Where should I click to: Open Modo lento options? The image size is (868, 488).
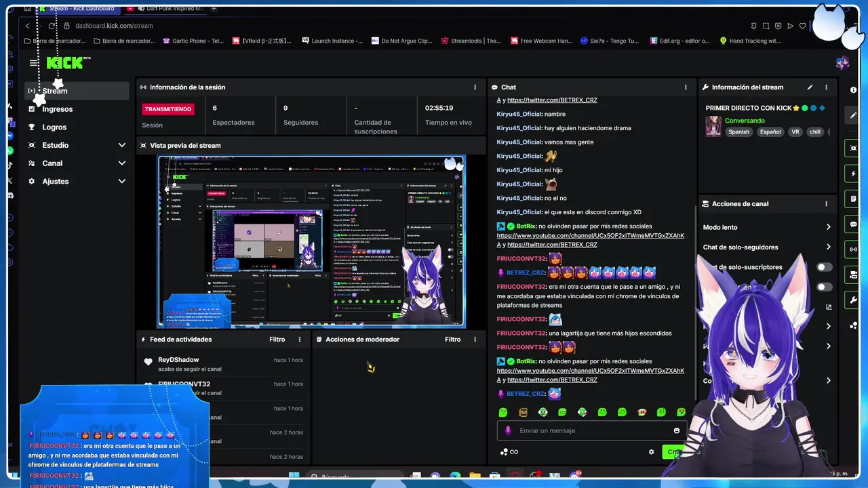767,228
